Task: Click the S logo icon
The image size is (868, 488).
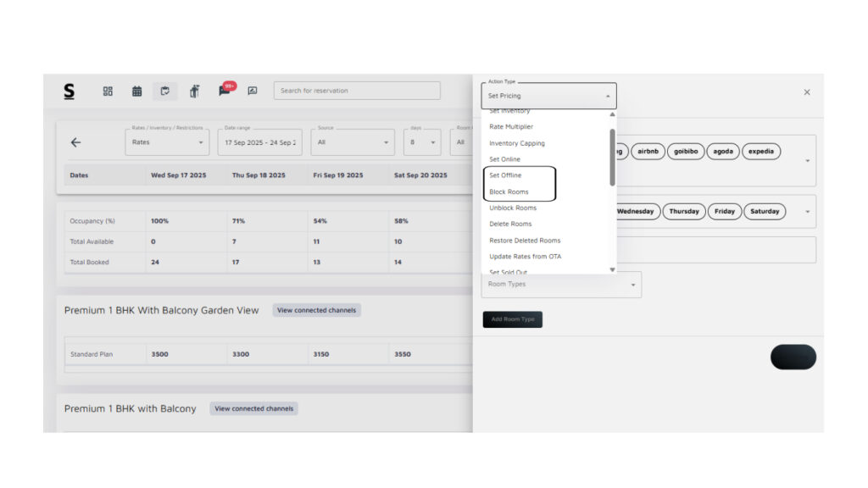Action: tap(69, 91)
